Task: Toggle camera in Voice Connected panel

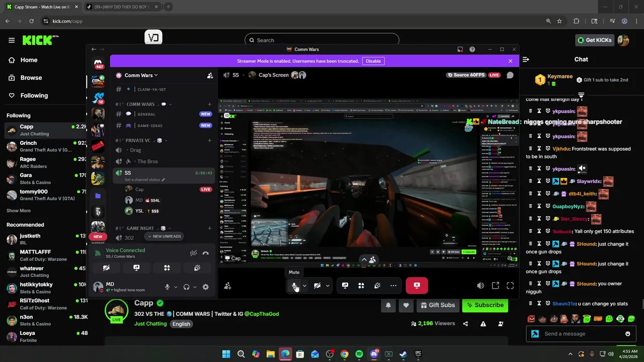Action: [x=106, y=268]
